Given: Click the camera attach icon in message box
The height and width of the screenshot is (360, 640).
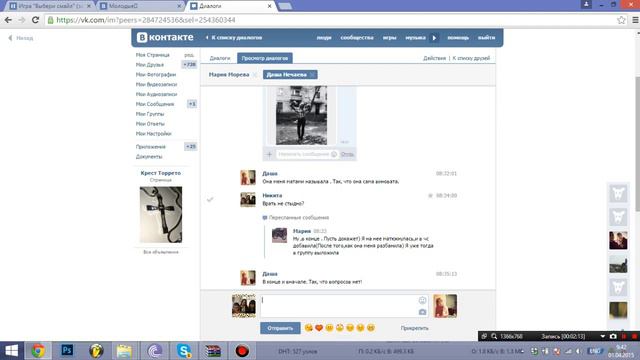Looking at the screenshot, I should pyautogui.click(x=422, y=312).
